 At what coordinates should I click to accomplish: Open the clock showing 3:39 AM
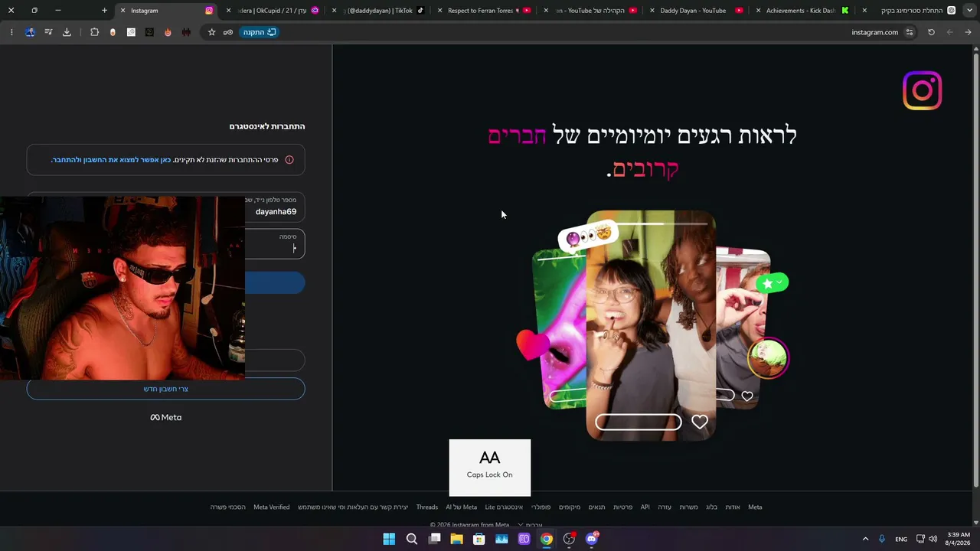click(959, 539)
